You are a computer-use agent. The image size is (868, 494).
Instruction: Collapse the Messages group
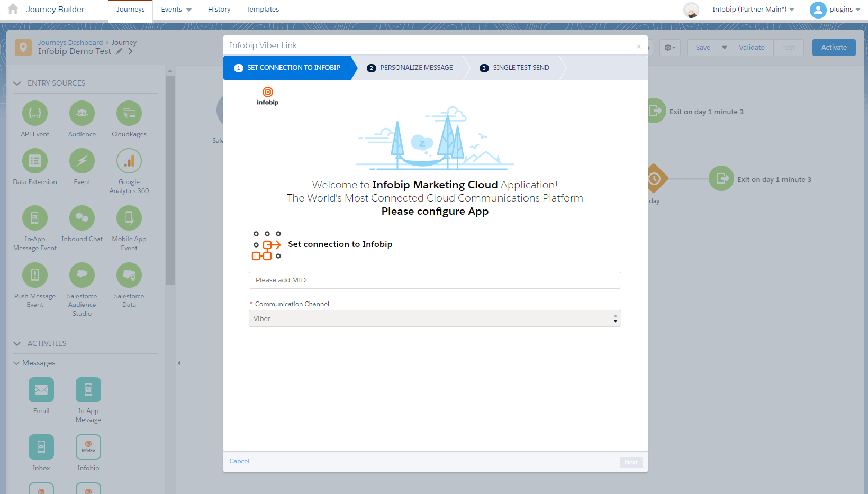(16, 363)
